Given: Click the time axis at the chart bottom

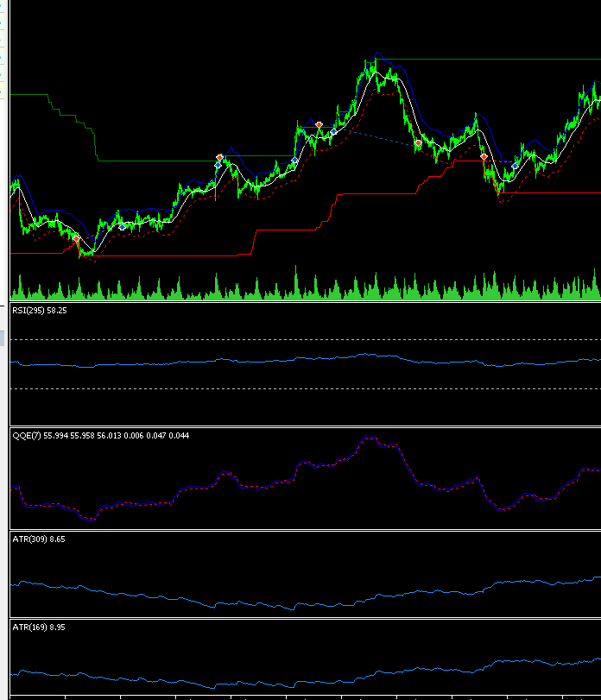Looking at the screenshot, I should click(x=302, y=696).
